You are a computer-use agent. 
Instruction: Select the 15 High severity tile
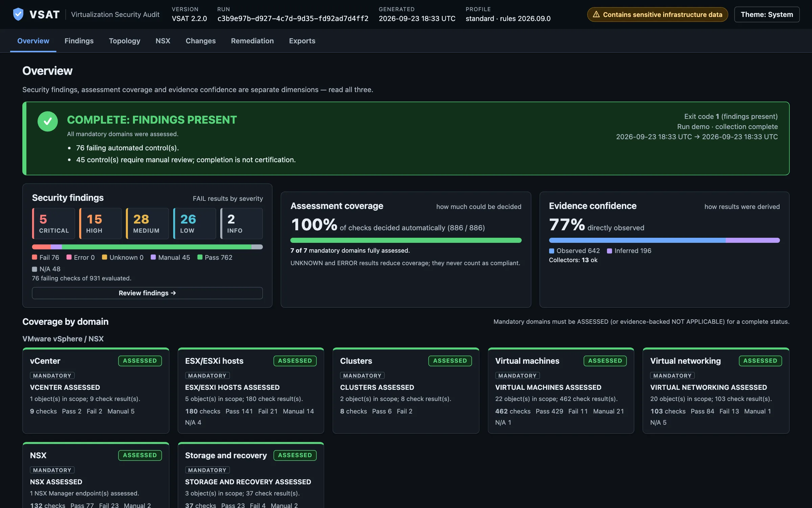(100, 224)
